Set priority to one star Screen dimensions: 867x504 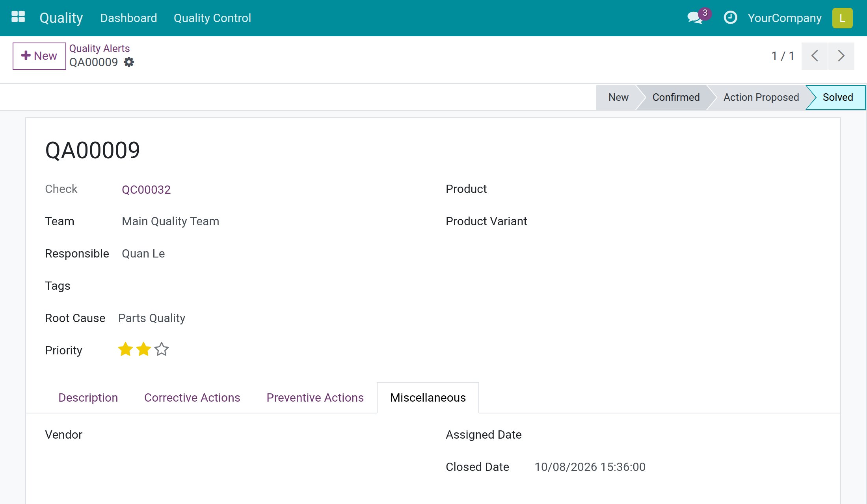125,350
